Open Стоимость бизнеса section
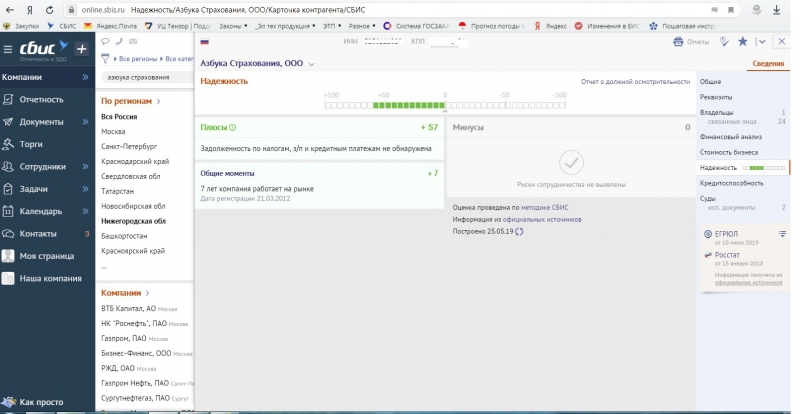 click(729, 152)
